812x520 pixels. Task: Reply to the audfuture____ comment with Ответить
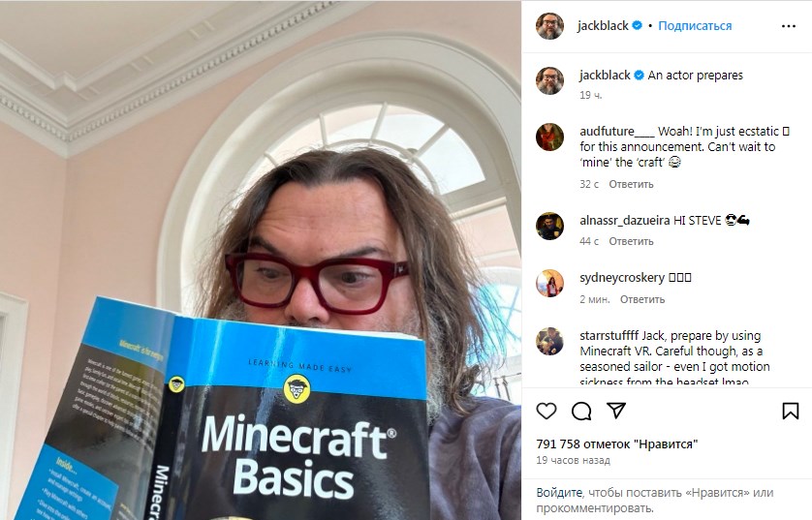pyautogui.click(x=631, y=184)
